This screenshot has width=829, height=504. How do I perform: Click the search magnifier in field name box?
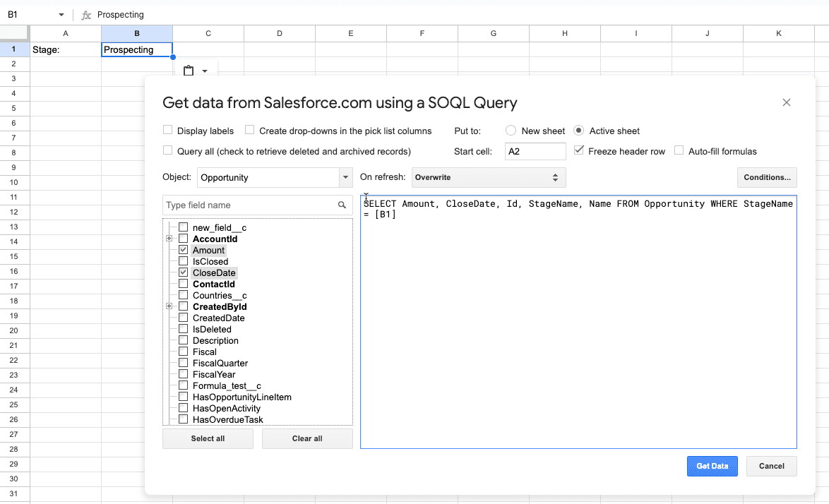pos(342,205)
